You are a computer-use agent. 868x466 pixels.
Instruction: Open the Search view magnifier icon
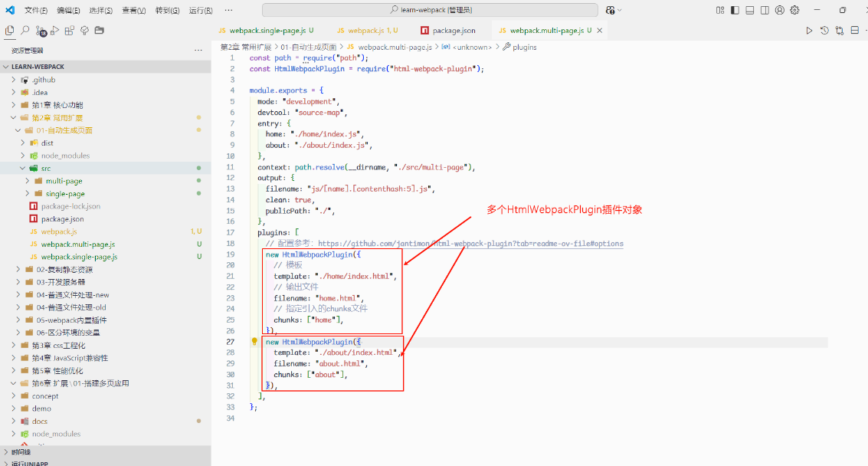pos(25,31)
